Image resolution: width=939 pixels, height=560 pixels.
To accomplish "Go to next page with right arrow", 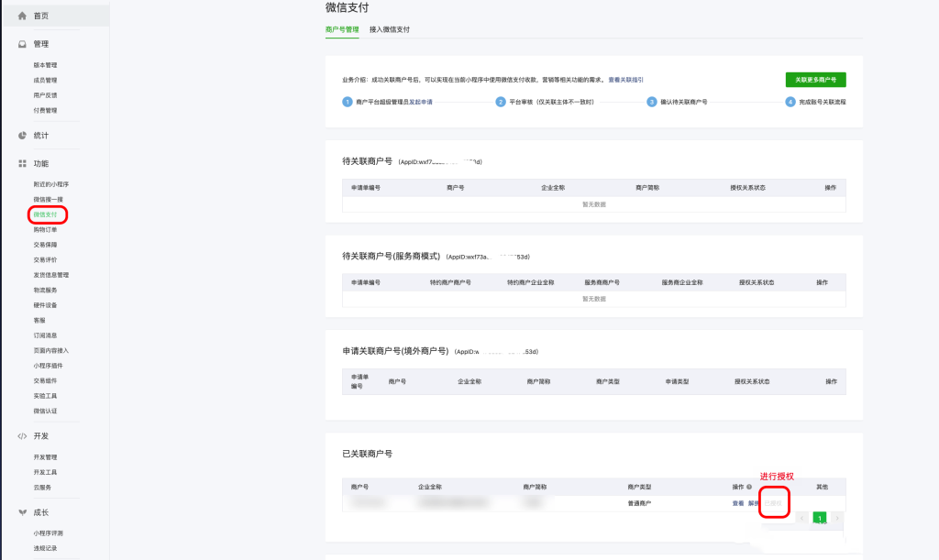I will tap(835, 519).
